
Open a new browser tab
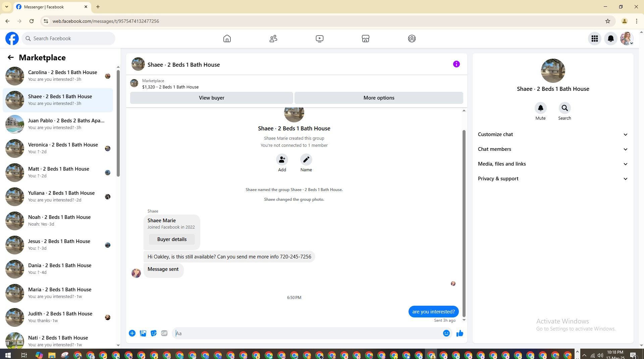[x=98, y=7]
